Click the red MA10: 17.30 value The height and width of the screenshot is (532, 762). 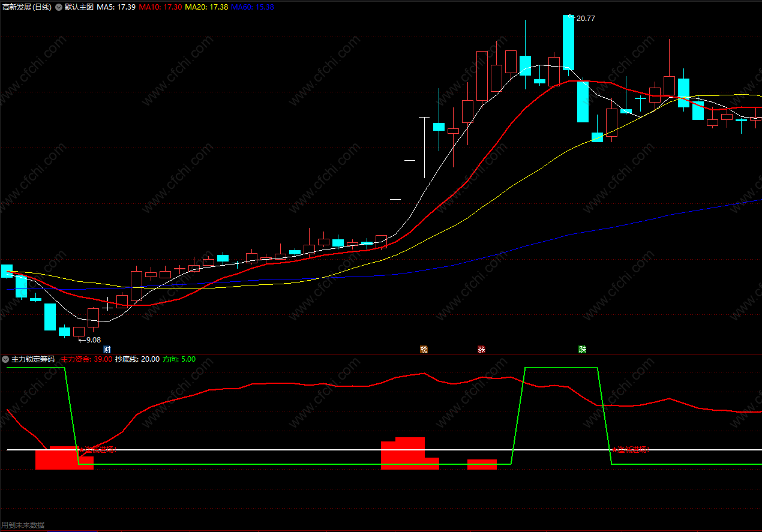click(x=159, y=7)
